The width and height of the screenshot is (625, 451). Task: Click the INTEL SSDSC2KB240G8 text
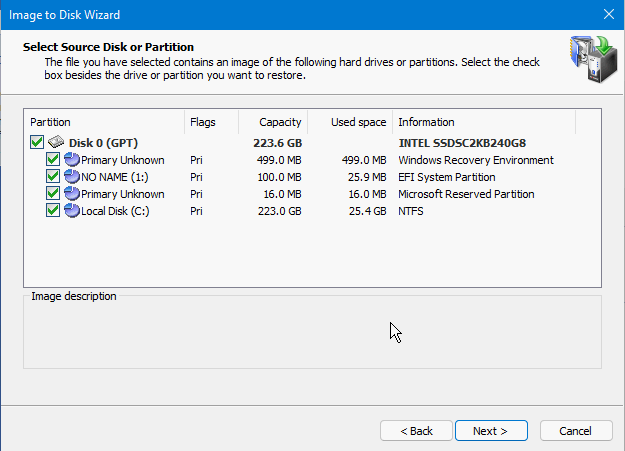pyautogui.click(x=462, y=143)
